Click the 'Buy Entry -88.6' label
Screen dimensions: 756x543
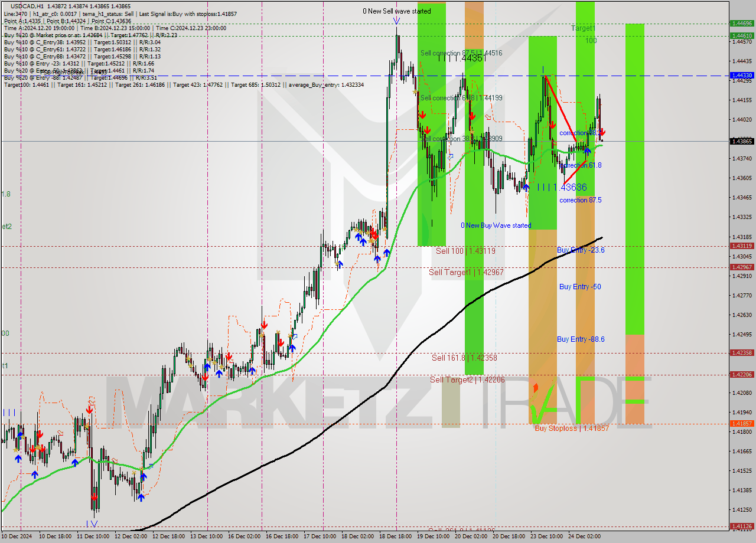point(581,339)
